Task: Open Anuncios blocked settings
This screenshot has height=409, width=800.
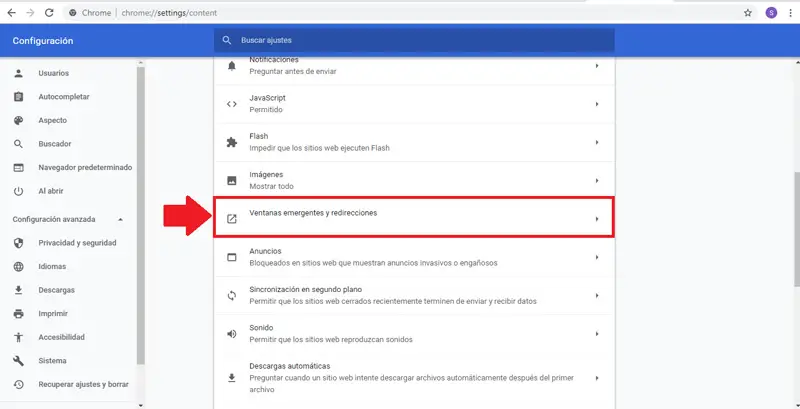Action: click(x=414, y=257)
